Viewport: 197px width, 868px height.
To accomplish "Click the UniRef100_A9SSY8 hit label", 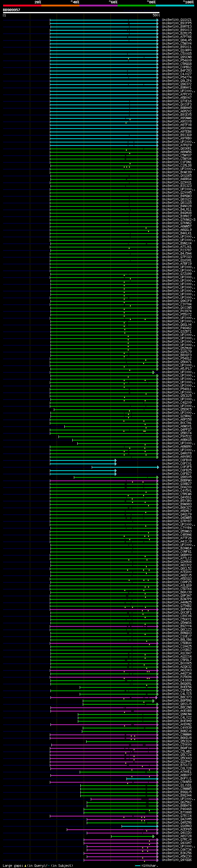I will [177, 121].
